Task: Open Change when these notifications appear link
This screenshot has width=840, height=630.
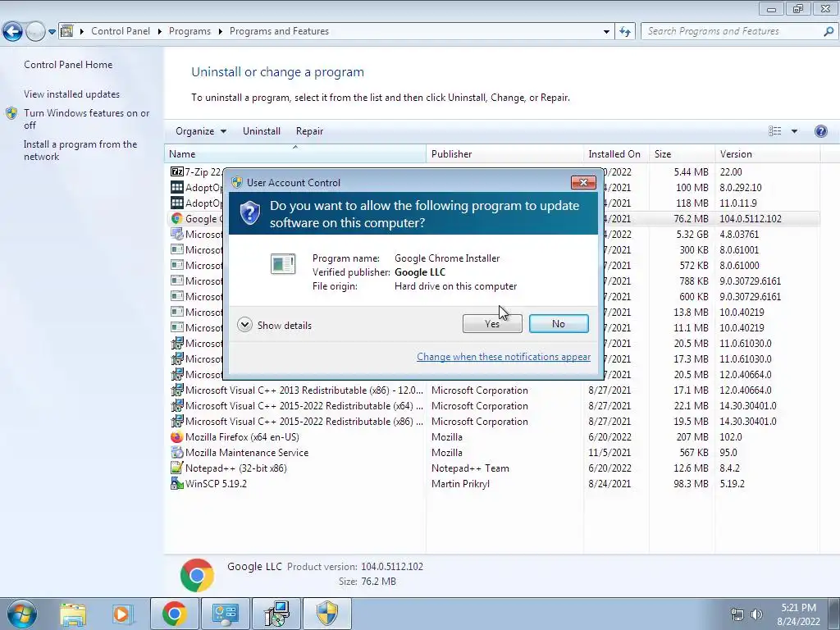Action: (504, 357)
